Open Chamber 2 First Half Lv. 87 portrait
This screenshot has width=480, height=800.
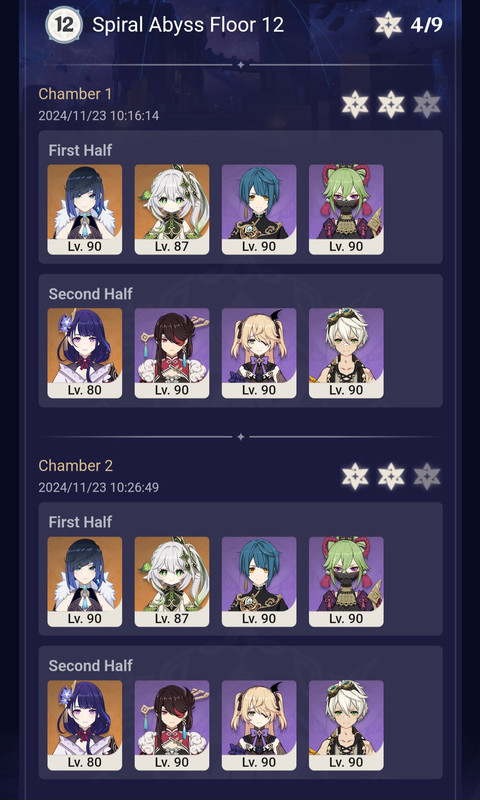click(x=172, y=582)
